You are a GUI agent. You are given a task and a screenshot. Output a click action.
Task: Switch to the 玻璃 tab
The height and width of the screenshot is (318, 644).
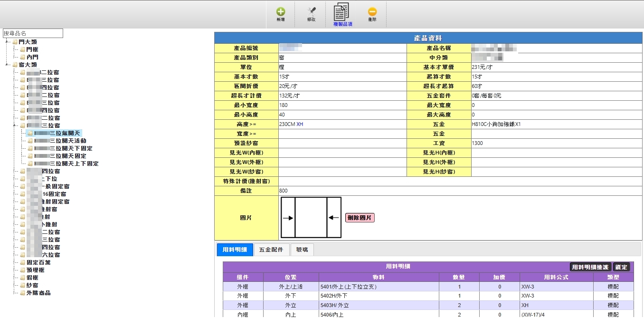pos(302,250)
